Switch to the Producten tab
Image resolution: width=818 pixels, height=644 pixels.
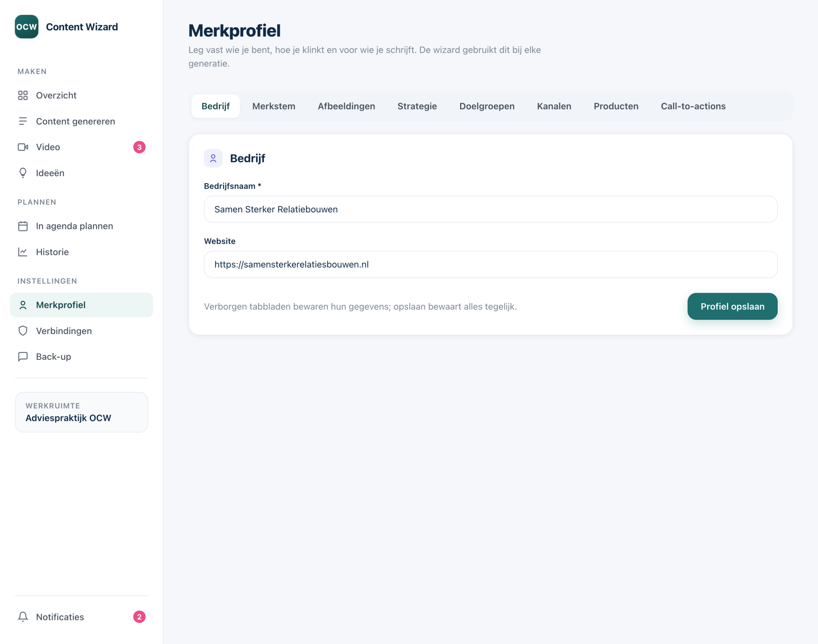tap(616, 106)
